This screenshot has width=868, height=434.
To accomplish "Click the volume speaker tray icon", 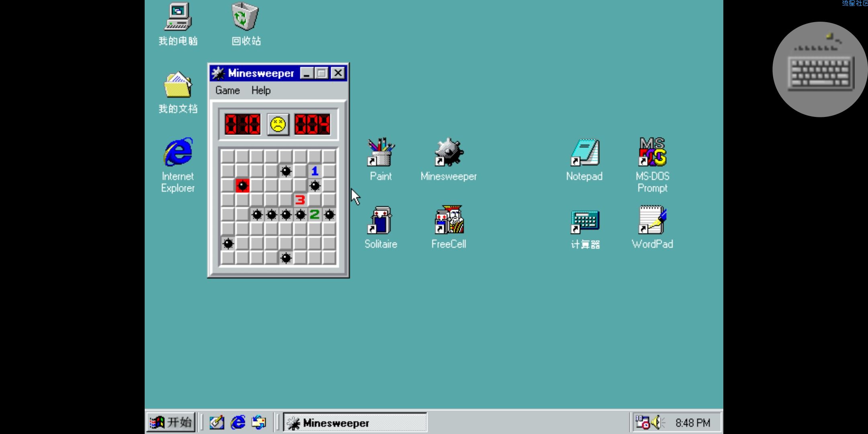I will coord(657,422).
